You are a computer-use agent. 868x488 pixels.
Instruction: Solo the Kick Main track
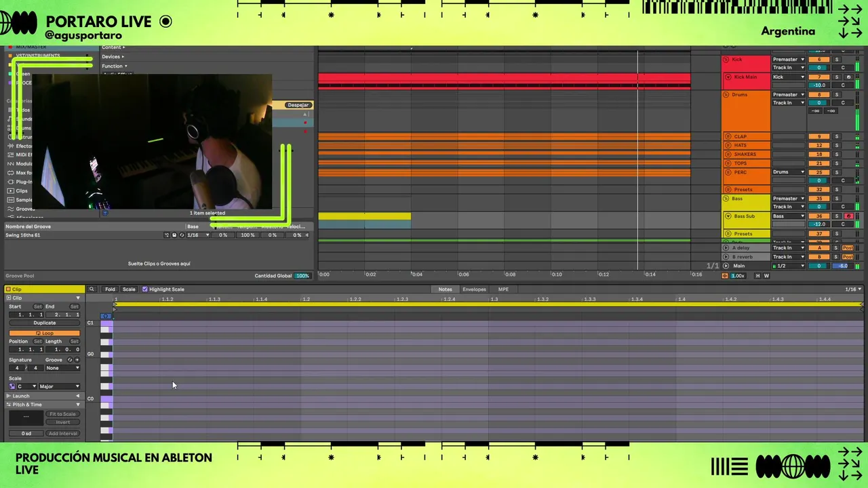[837, 77]
